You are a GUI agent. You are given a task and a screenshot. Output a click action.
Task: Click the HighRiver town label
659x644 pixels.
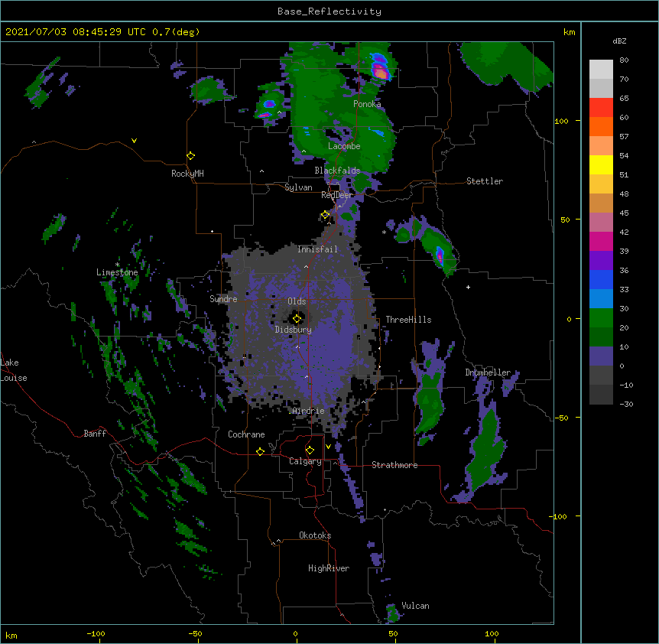[329, 568]
